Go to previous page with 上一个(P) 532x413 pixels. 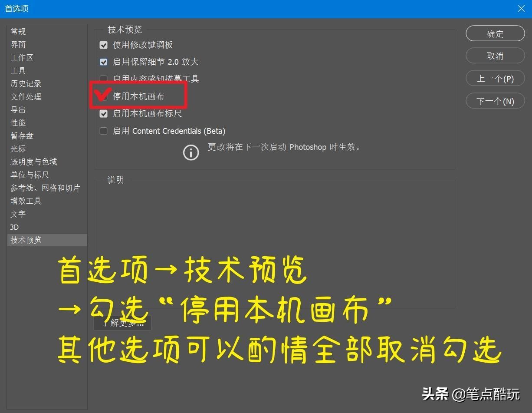495,78
